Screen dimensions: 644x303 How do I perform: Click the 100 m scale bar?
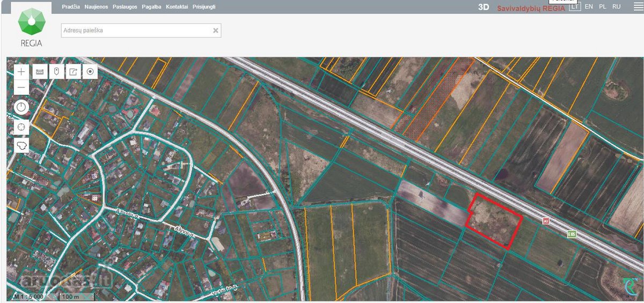pyautogui.click(x=76, y=297)
